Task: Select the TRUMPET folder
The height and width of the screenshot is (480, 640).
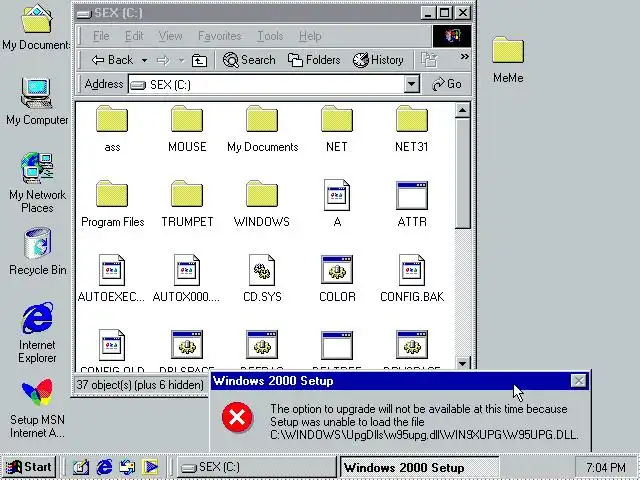Action: pyautogui.click(x=187, y=203)
